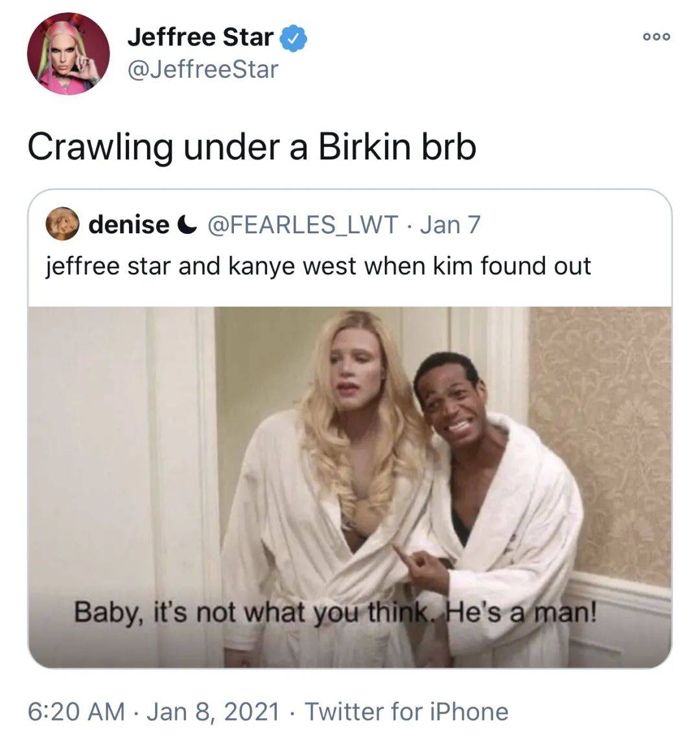
Task: Open quoted tweet text about kim found out
Action: click(x=318, y=266)
